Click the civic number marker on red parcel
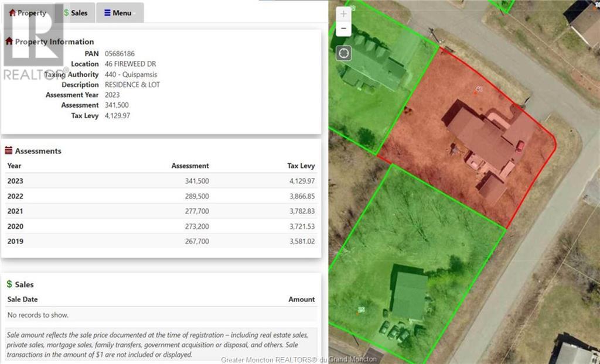The height and width of the screenshot is (364, 600). click(478, 90)
